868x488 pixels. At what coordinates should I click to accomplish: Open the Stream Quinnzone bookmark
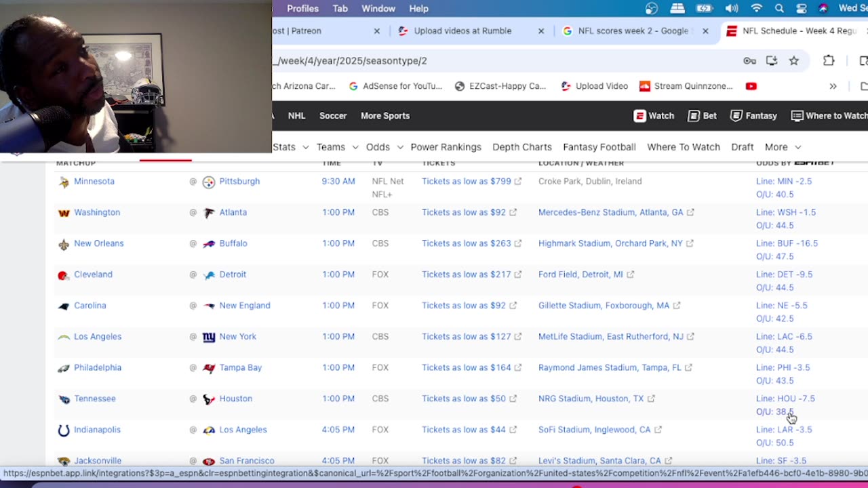[x=686, y=86]
